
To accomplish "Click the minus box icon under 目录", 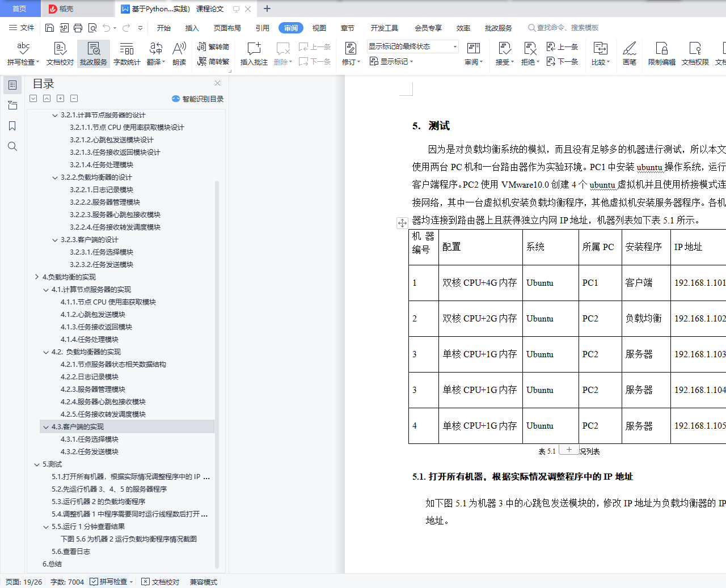I will [x=74, y=99].
